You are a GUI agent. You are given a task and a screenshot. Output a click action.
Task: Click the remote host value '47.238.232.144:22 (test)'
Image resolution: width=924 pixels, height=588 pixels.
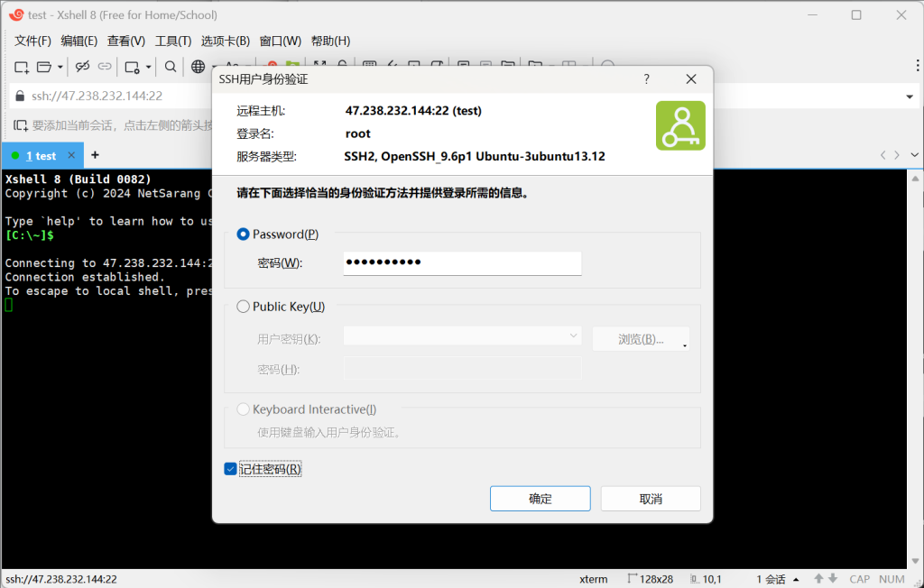click(x=413, y=111)
